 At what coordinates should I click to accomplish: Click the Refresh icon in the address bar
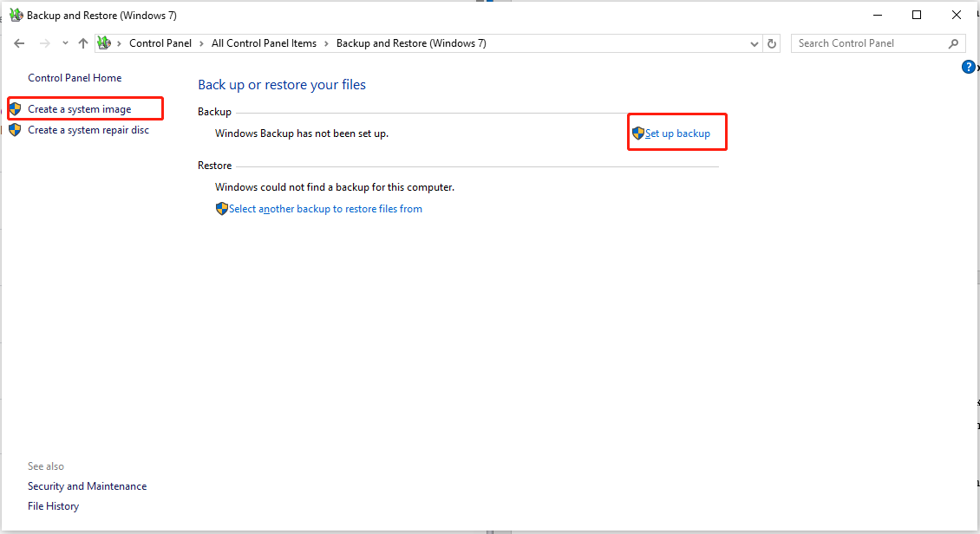coord(771,42)
